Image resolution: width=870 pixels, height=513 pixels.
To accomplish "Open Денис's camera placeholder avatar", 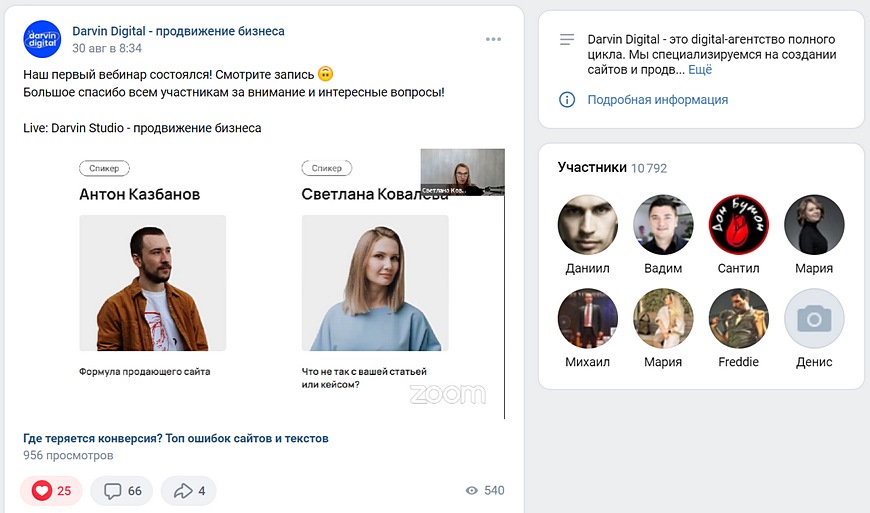I will pyautogui.click(x=814, y=318).
